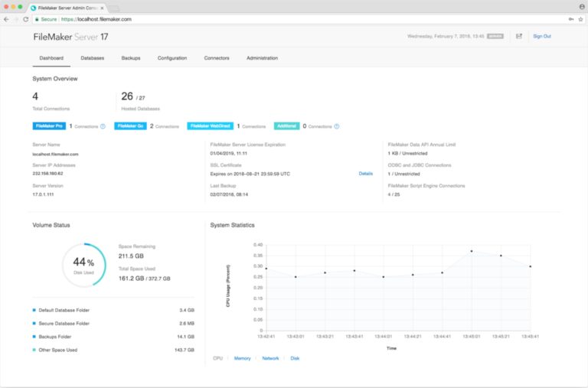The image size is (588, 388).
Task: Show Disk statistics chart
Action: coord(295,358)
